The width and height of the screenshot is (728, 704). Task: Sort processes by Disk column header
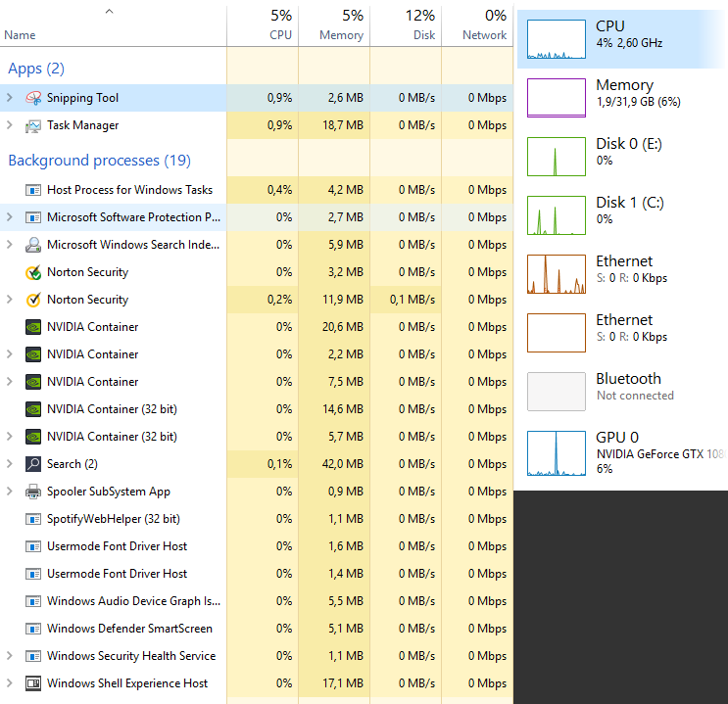coord(406,25)
